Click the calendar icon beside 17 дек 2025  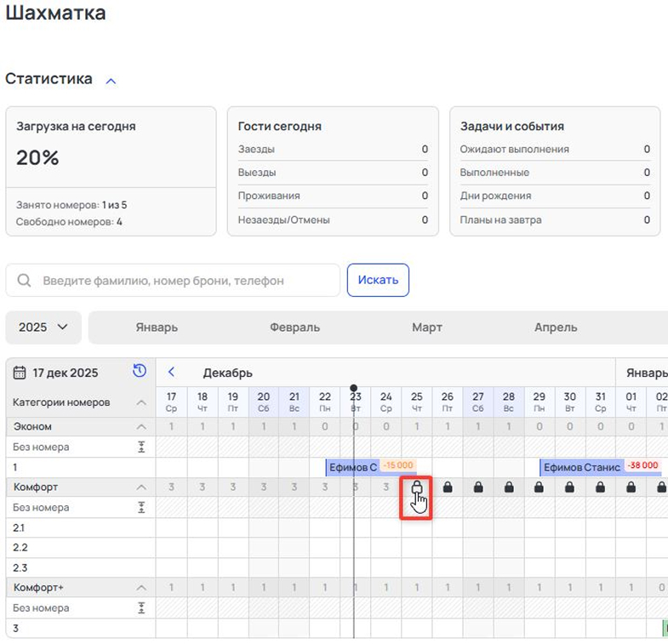pos(20,373)
